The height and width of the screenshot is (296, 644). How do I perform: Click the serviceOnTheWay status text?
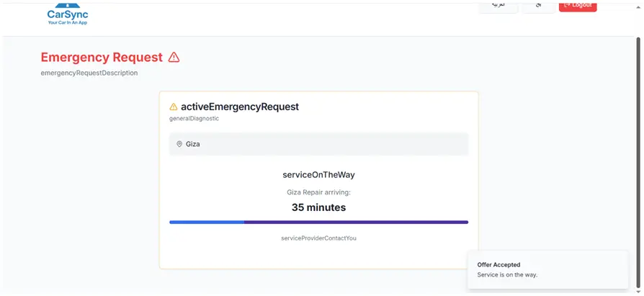point(318,174)
